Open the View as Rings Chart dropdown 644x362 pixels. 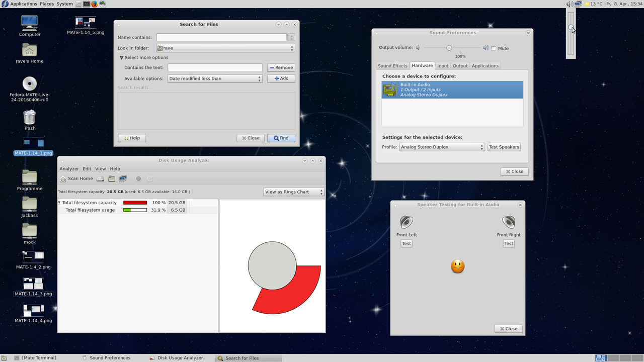[294, 192]
